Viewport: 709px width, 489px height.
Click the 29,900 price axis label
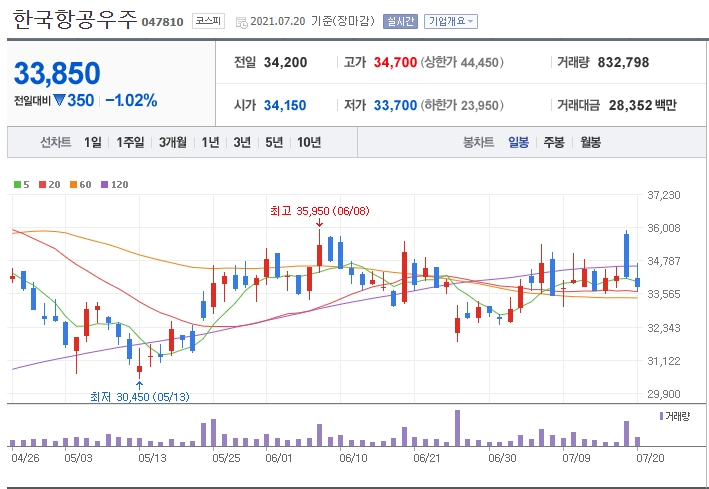pyautogui.click(x=664, y=394)
